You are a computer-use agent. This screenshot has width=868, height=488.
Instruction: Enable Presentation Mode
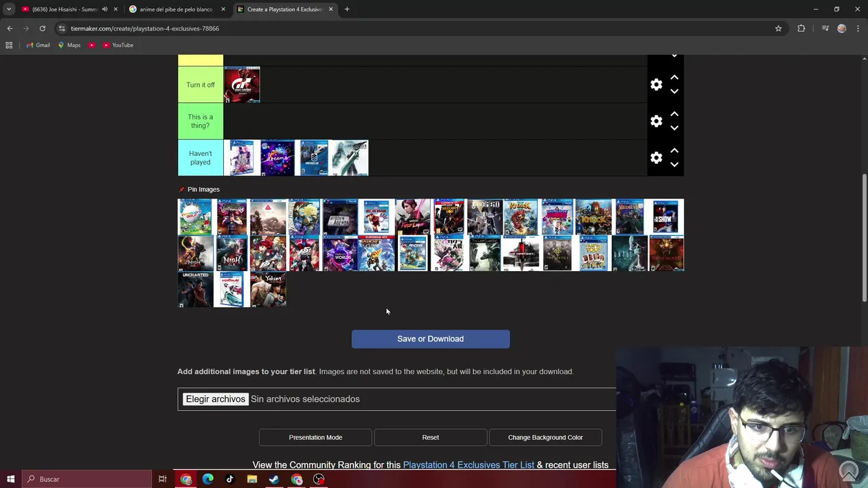tap(315, 437)
